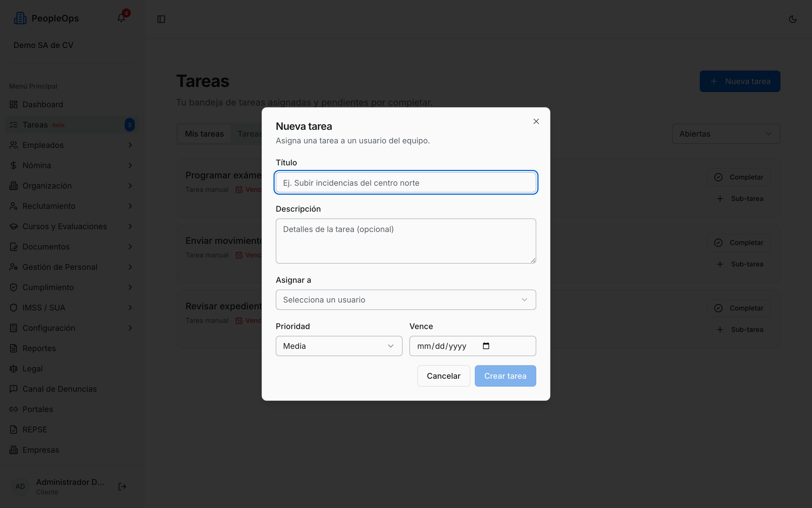Click the Nueva tarea button in header
812x508 pixels.
pos(740,81)
